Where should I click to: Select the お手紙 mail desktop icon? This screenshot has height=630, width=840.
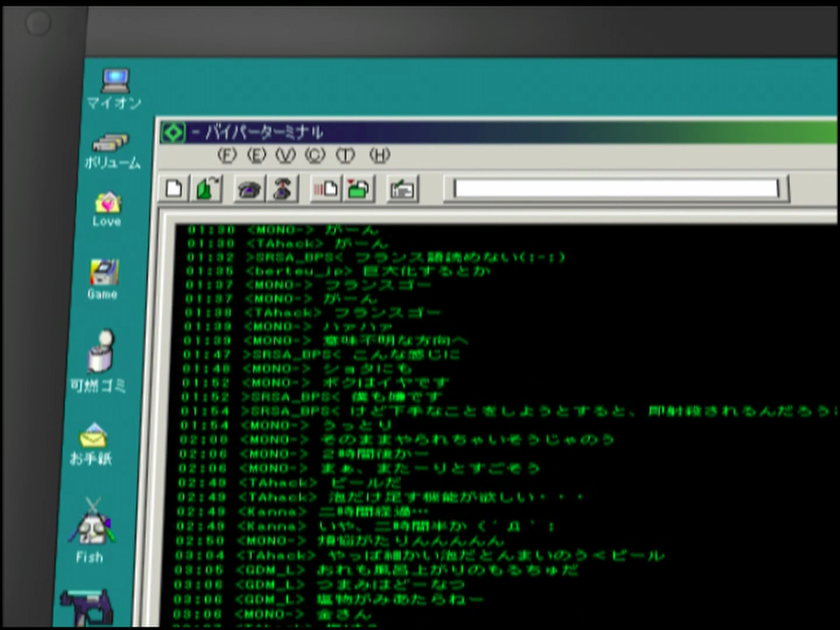93,436
